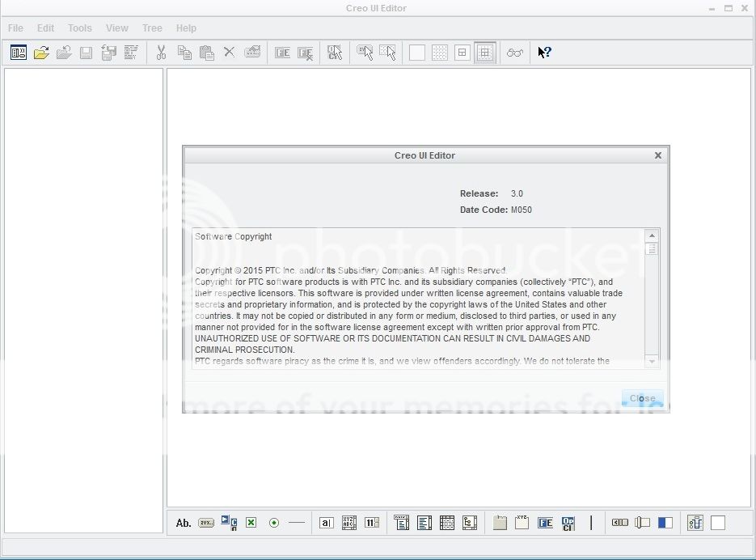Close the Creo UI Editor about dialog via X
The image size is (756, 560).
tap(657, 155)
